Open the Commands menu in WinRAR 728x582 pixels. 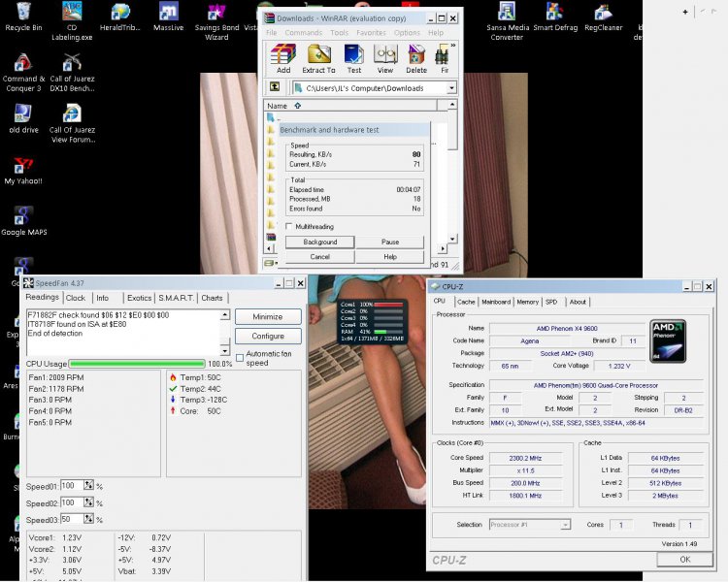click(303, 32)
